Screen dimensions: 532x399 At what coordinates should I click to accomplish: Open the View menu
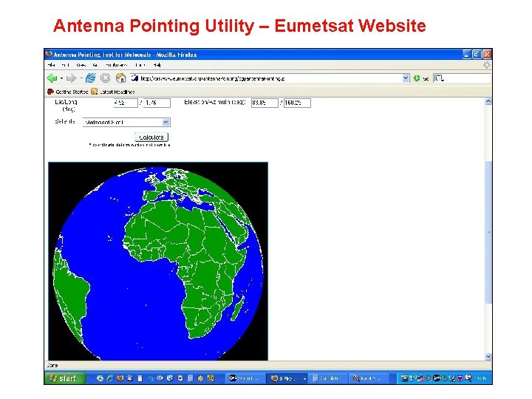(81, 65)
